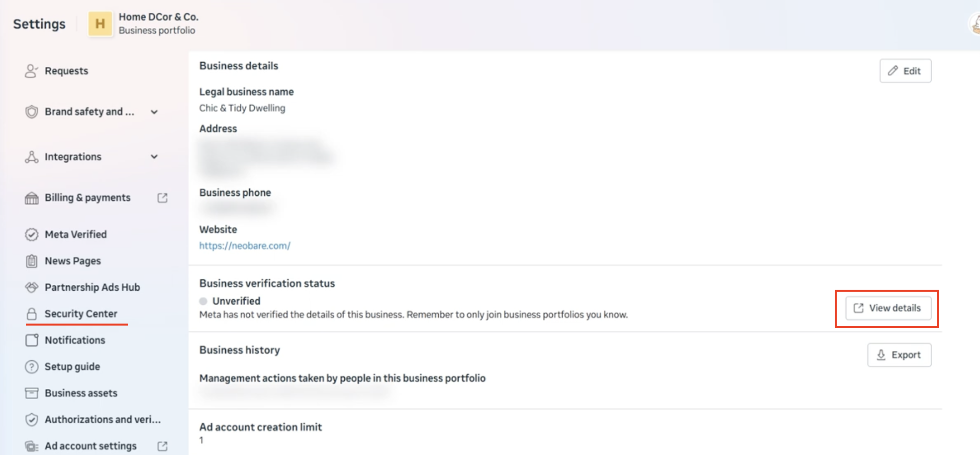Expand the Brand safety section chevron
The height and width of the screenshot is (455, 980).
tap(154, 112)
